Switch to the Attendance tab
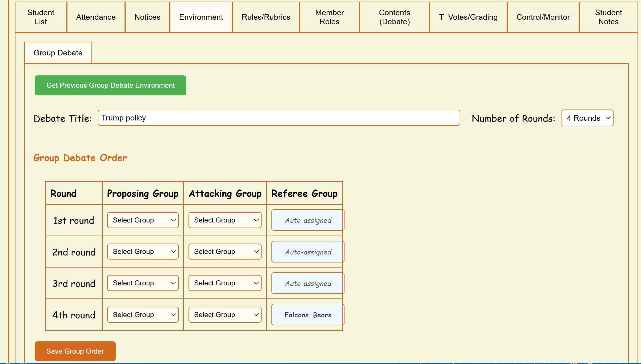Image resolution: width=641 pixels, height=364 pixels. pos(96,17)
